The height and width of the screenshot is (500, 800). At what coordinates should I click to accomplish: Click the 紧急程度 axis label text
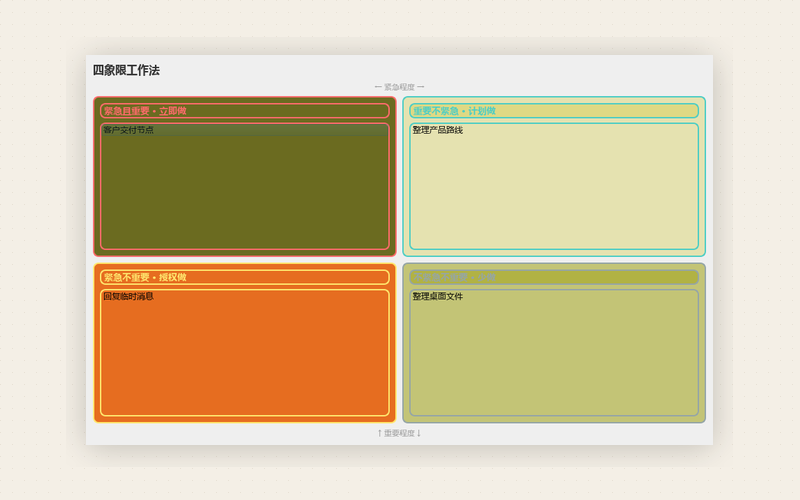point(399,87)
